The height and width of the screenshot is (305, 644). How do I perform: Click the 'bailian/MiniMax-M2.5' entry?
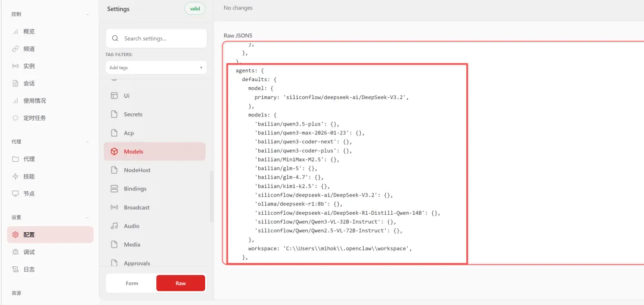pyautogui.click(x=297, y=159)
